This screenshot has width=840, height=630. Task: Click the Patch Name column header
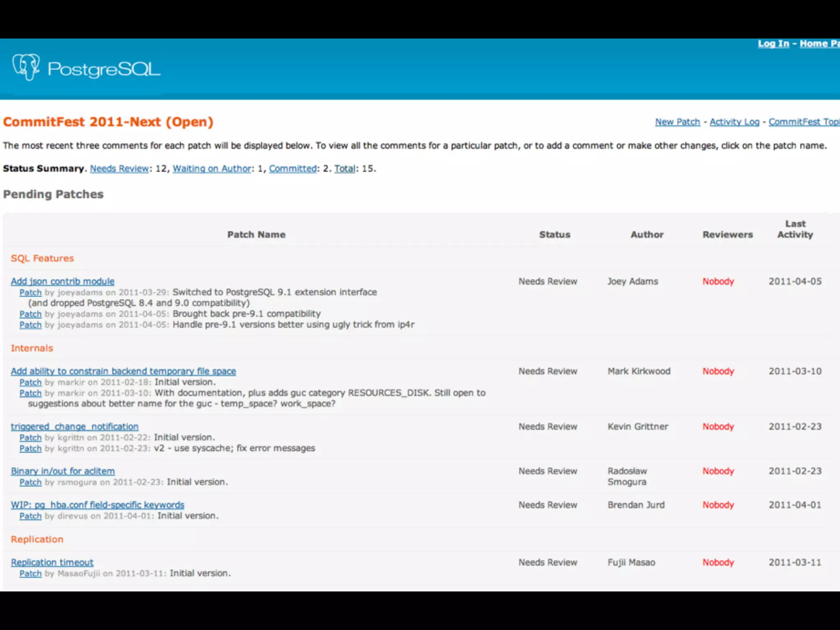click(x=256, y=235)
